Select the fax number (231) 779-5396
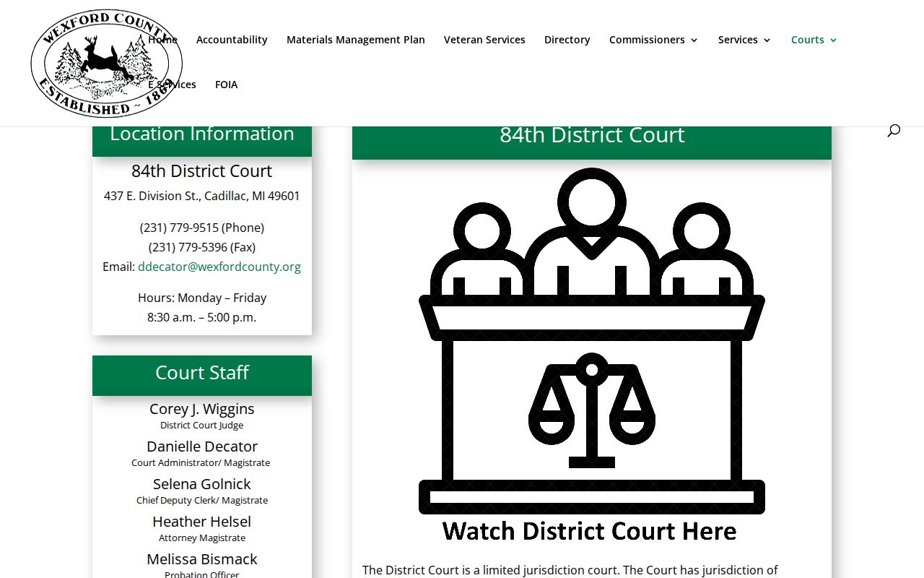Image resolution: width=924 pixels, height=578 pixels. click(x=202, y=247)
